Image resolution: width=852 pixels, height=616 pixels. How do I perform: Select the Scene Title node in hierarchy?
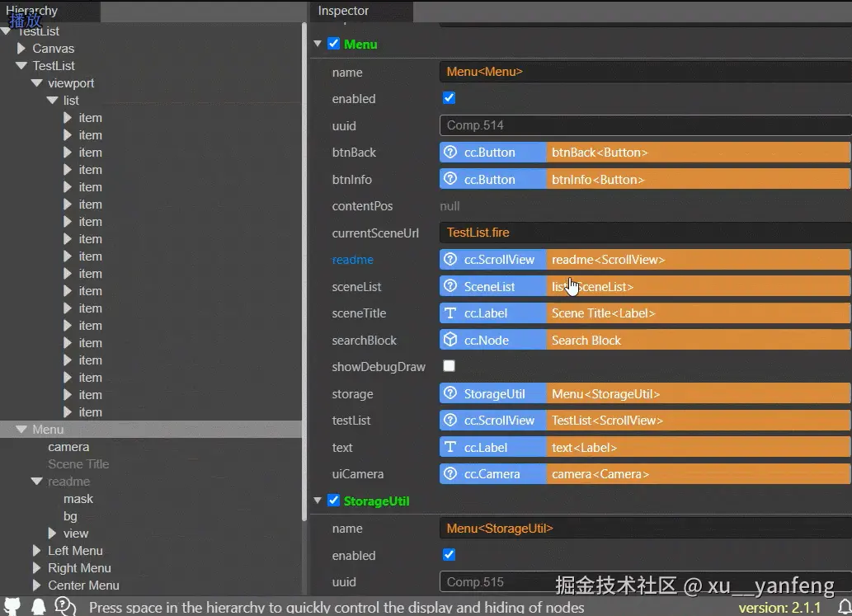click(78, 464)
